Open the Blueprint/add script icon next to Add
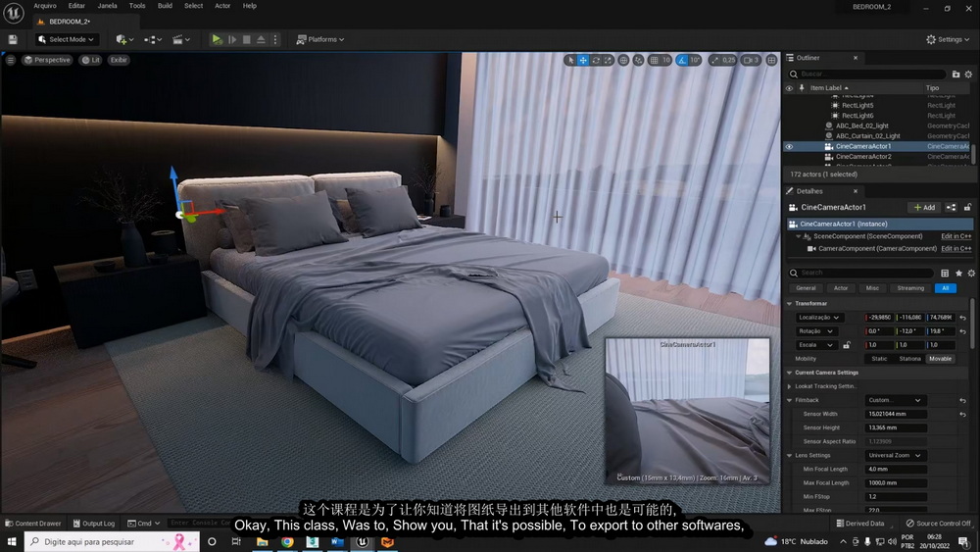This screenshot has height=552, width=980. coord(951,208)
